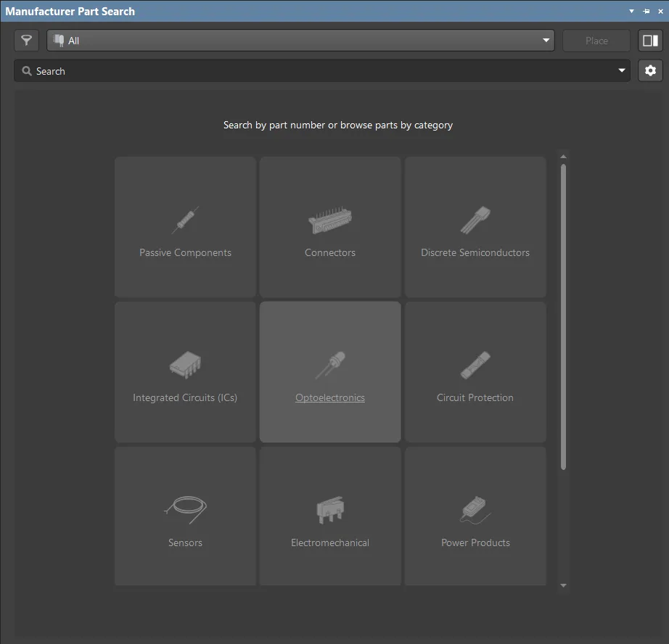Click the library book icon beside All
This screenshot has height=644, width=669.
tap(57, 41)
